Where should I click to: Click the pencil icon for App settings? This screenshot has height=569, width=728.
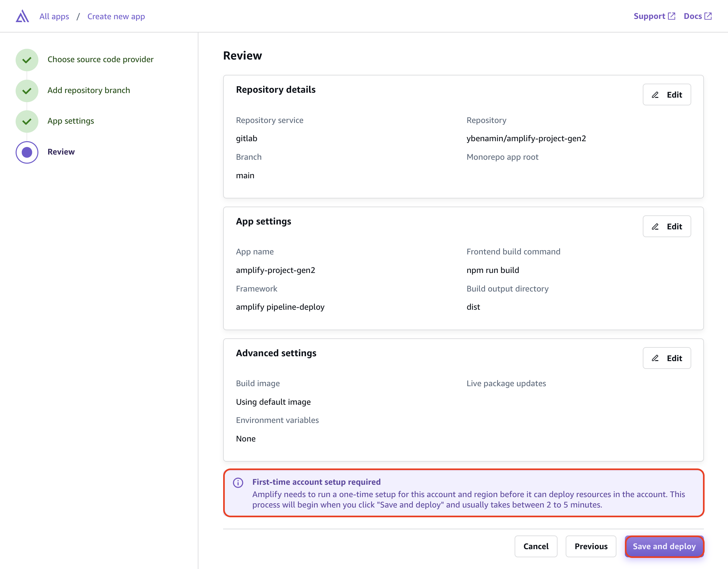click(x=655, y=226)
